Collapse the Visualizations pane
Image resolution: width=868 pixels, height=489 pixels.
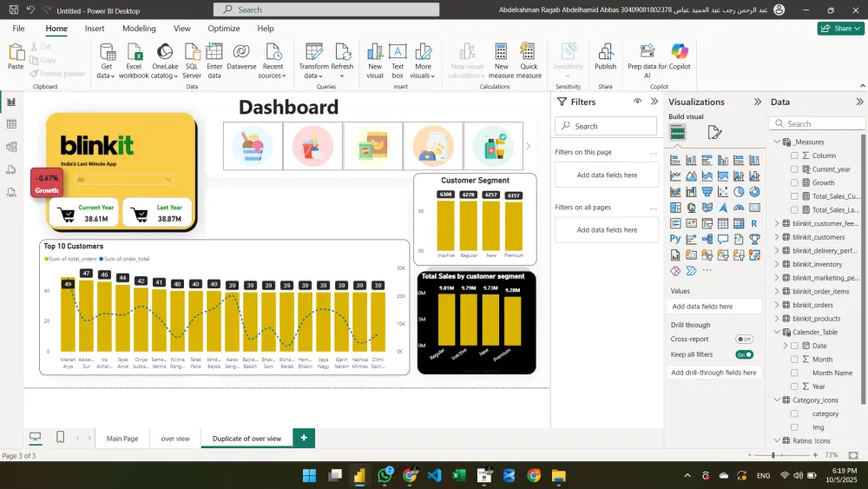tap(757, 102)
